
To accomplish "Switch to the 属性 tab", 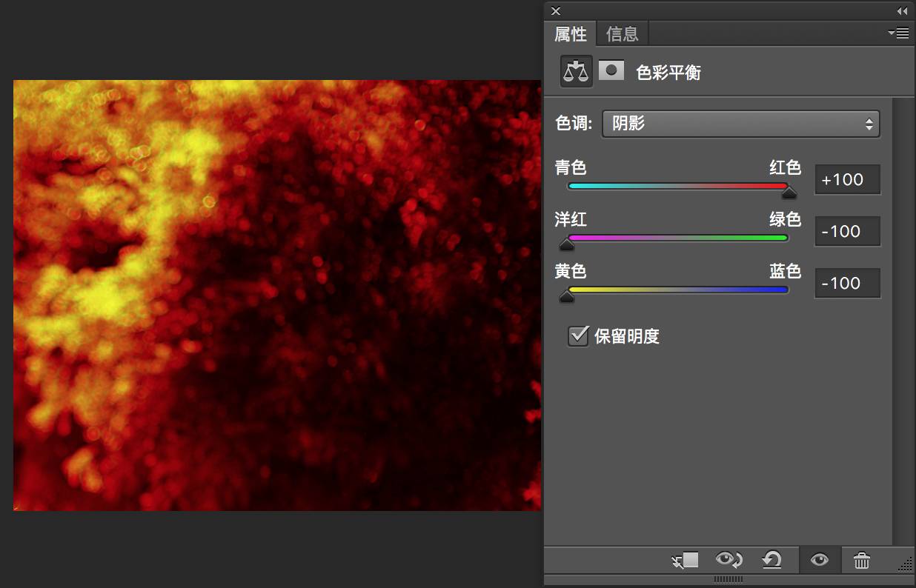I will 571,33.
